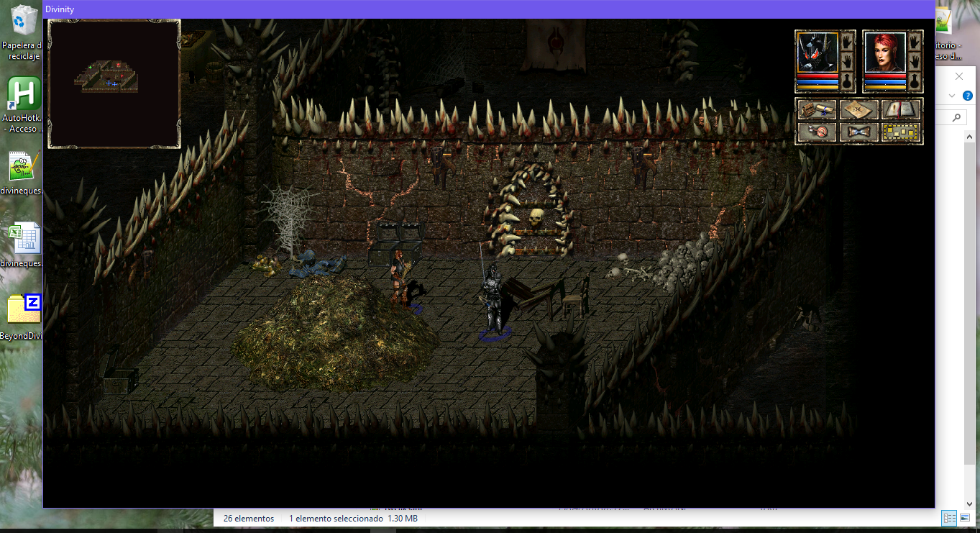This screenshot has width=980, height=533.
Task: Click the red-haired woman character in the room
Action: [x=400, y=279]
